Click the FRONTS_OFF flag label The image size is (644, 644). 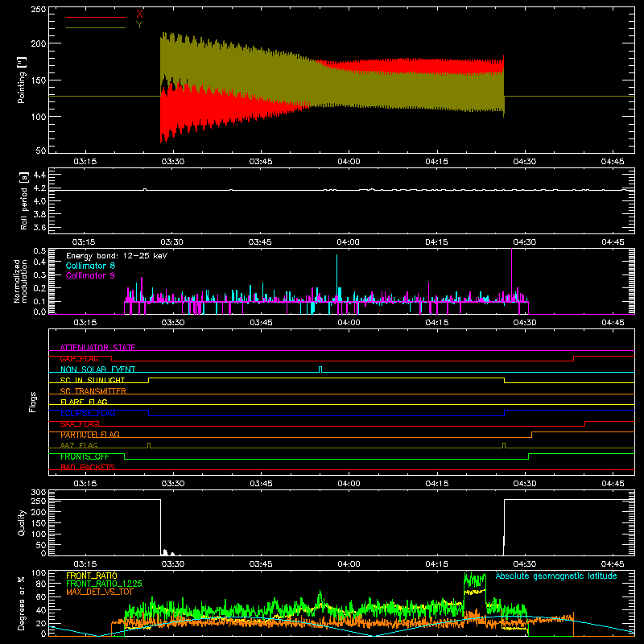pos(85,456)
